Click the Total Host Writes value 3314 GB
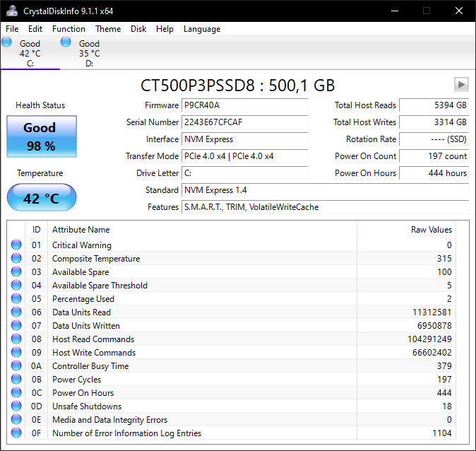The width and height of the screenshot is (476, 451). click(x=434, y=122)
